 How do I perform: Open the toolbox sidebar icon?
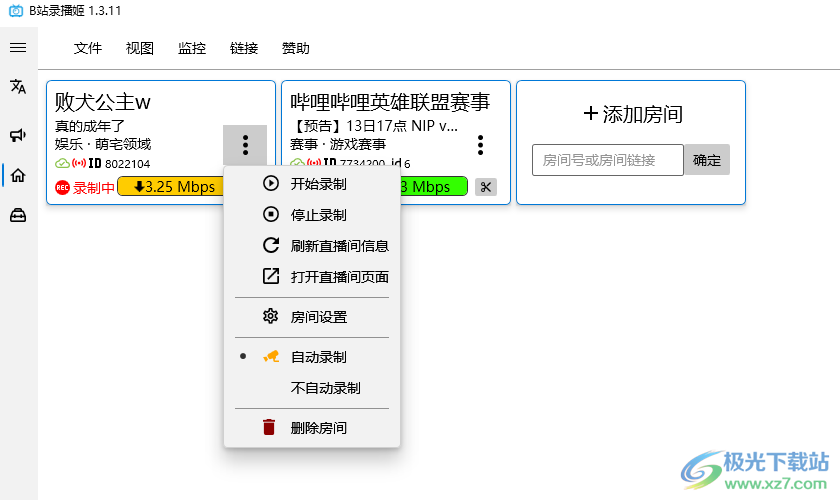click(x=18, y=215)
